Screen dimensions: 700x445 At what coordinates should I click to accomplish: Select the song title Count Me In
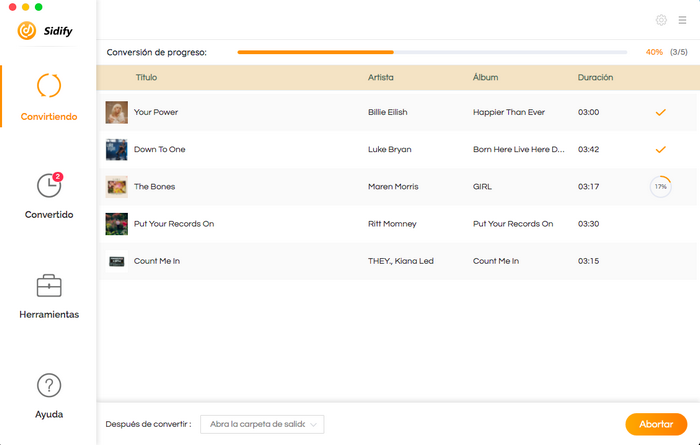(157, 261)
